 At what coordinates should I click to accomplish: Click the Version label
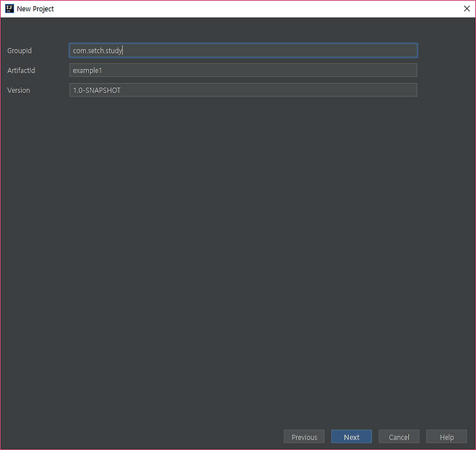pyautogui.click(x=19, y=90)
